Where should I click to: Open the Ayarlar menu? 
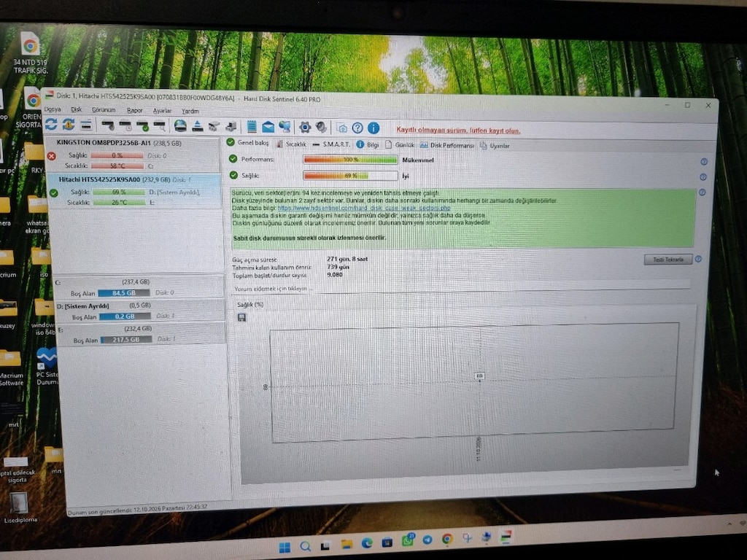pyautogui.click(x=162, y=111)
